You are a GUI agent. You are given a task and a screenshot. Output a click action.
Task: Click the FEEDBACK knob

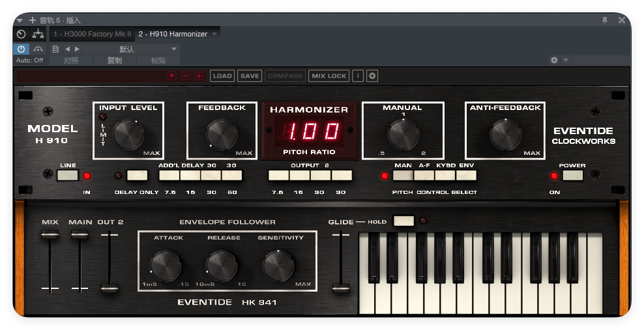click(x=222, y=135)
